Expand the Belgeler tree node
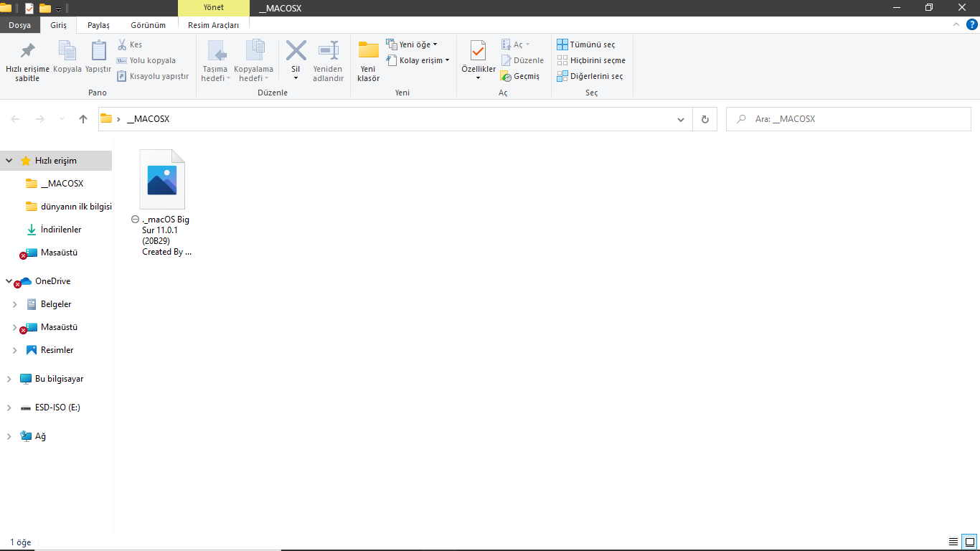The height and width of the screenshot is (551, 980). click(15, 304)
